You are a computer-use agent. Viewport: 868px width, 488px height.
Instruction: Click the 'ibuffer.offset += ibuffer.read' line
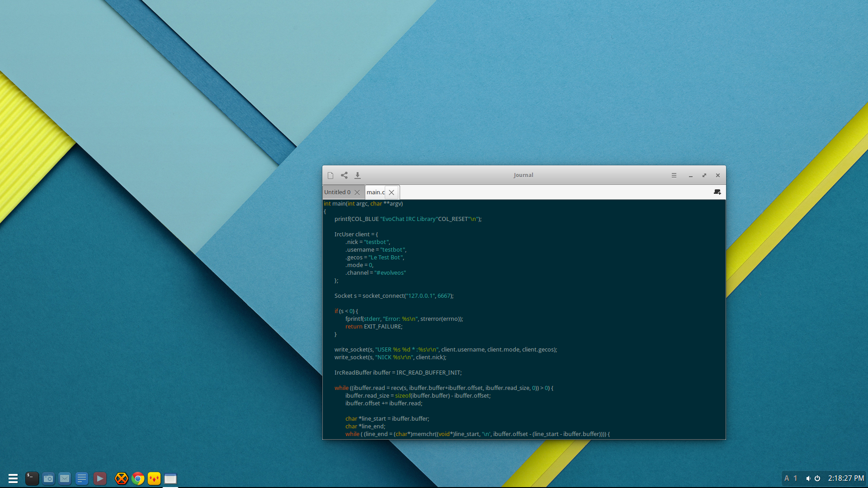point(384,404)
